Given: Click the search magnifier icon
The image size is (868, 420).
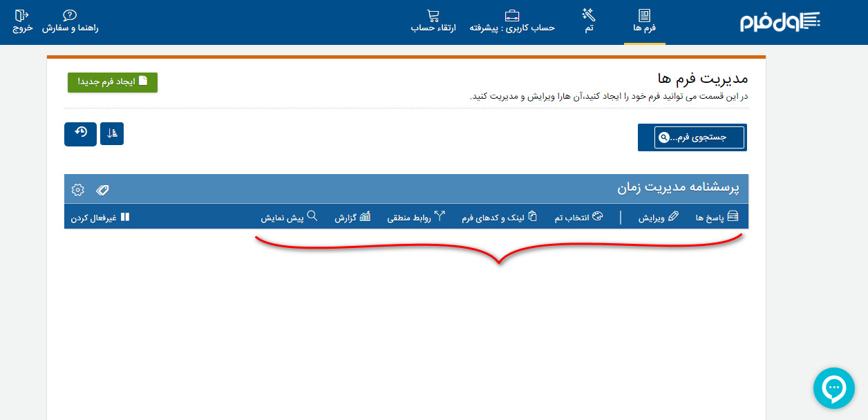Looking at the screenshot, I should [664, 137].
